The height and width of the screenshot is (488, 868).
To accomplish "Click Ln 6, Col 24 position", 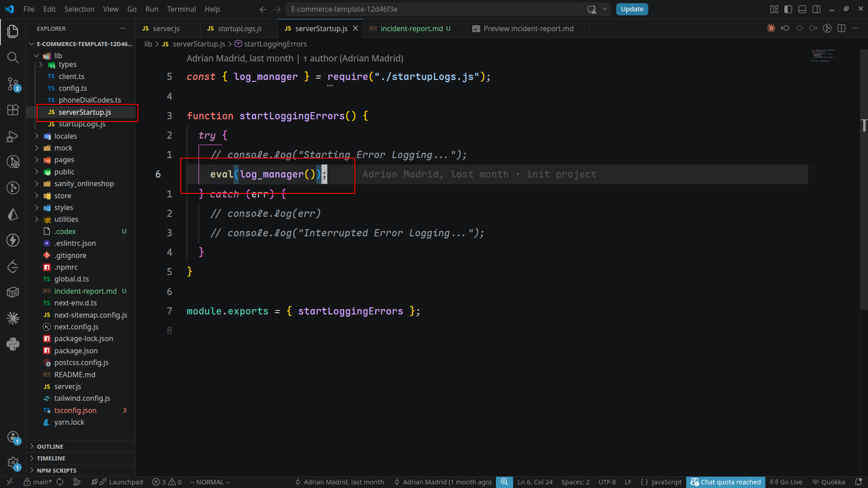I will (x=535, y=482).
